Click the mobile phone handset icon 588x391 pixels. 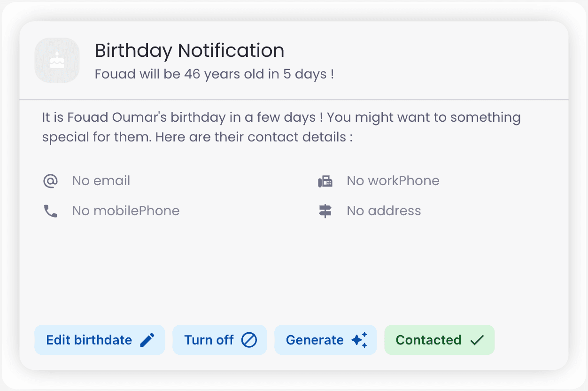[51, 211]
